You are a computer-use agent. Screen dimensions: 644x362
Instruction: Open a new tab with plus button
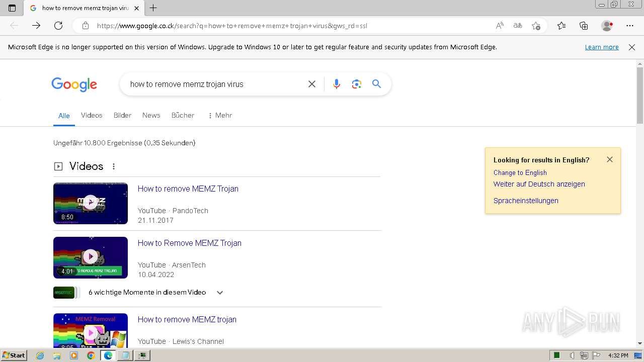153,8
